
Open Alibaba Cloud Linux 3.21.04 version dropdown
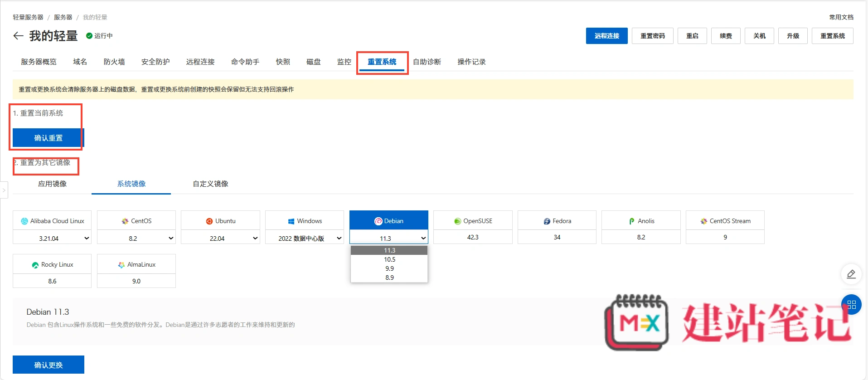[52, 238]
